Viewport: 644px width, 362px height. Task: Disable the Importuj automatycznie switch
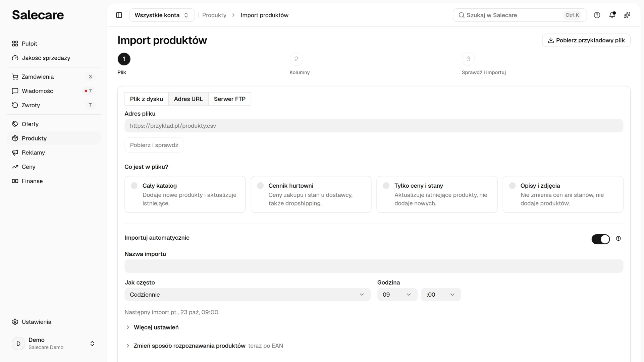[x=601, y=239]
